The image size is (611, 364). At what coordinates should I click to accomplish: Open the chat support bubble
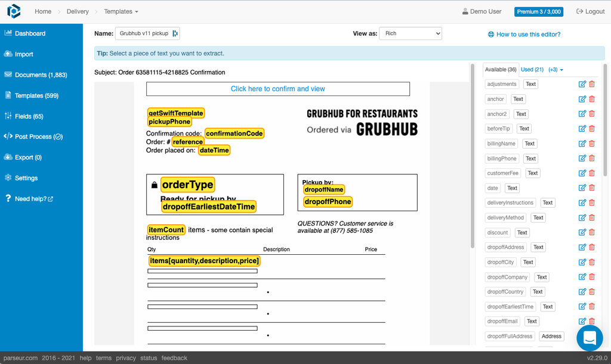590,338
